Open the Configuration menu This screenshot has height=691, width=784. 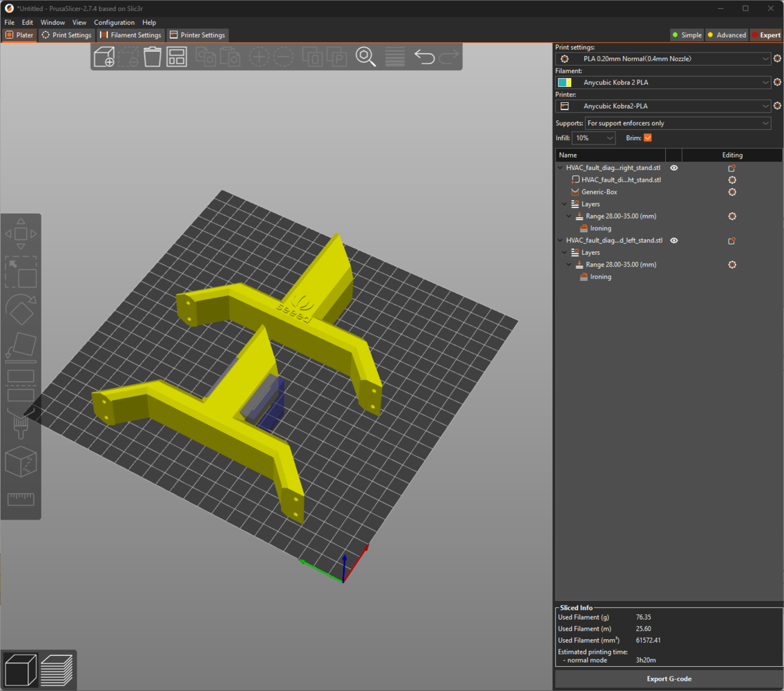point(114,23)
